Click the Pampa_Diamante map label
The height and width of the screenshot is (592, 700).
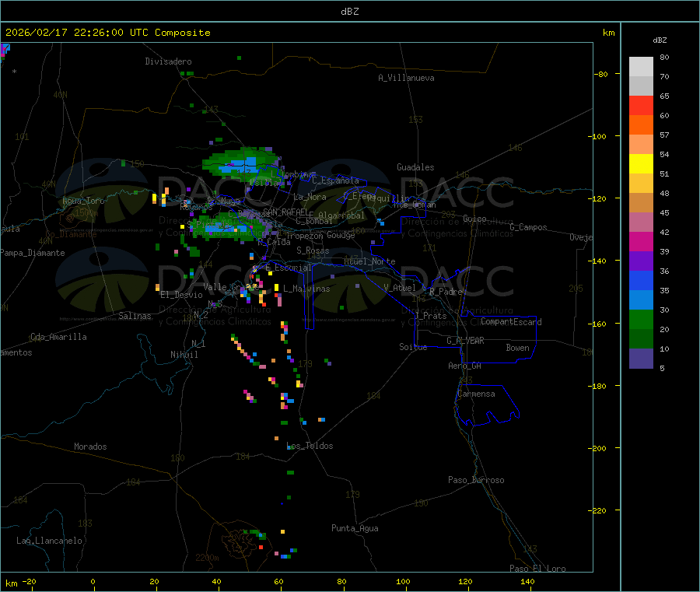tap(33, 253)
